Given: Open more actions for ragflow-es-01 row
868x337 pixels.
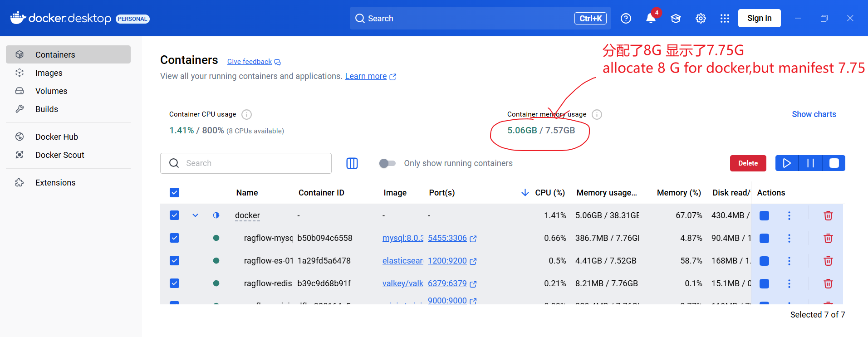Looking at the screenshot, I should (x=789, y=261).
